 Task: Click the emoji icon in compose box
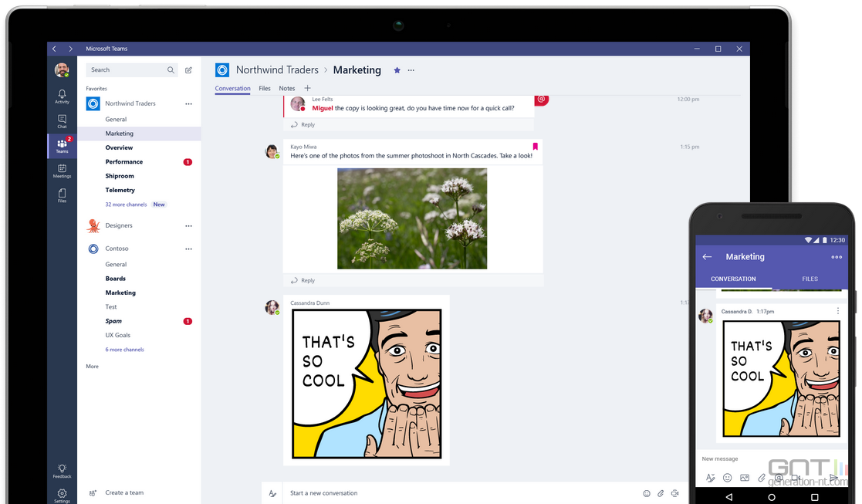647,493
